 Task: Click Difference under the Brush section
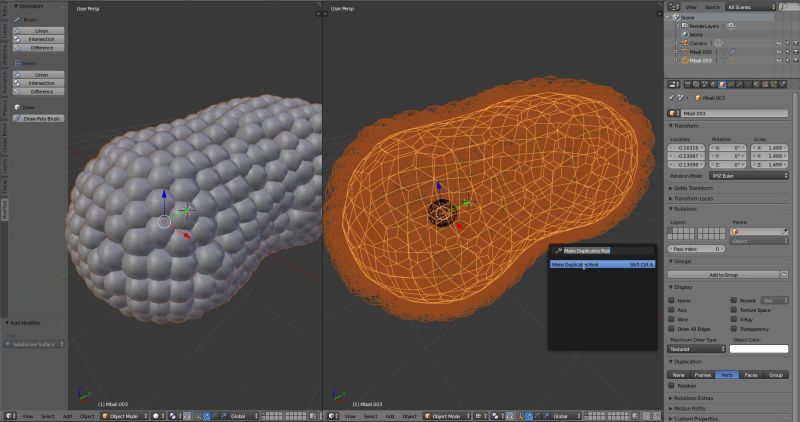pyautogui.click(x=39, y=48)
